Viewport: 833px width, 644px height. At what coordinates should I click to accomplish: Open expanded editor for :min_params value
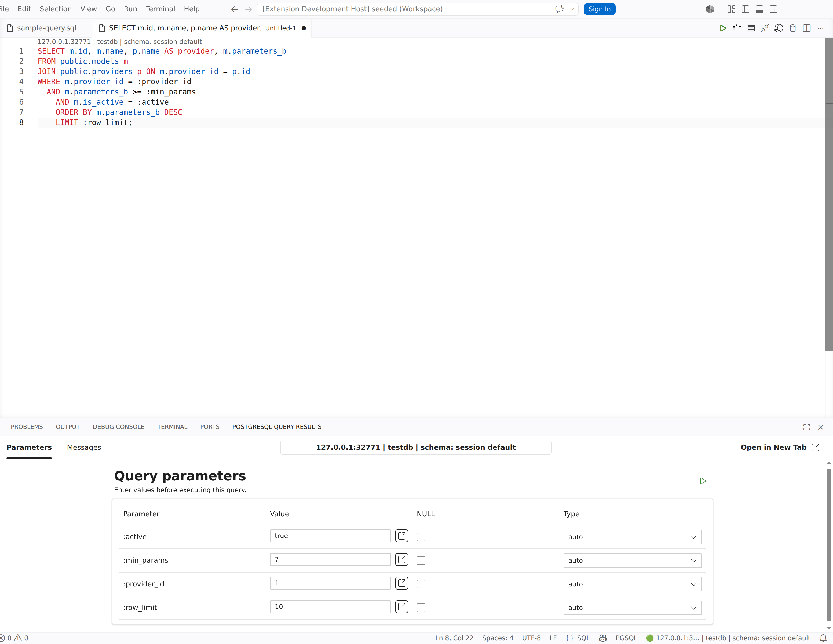(402, 559)
